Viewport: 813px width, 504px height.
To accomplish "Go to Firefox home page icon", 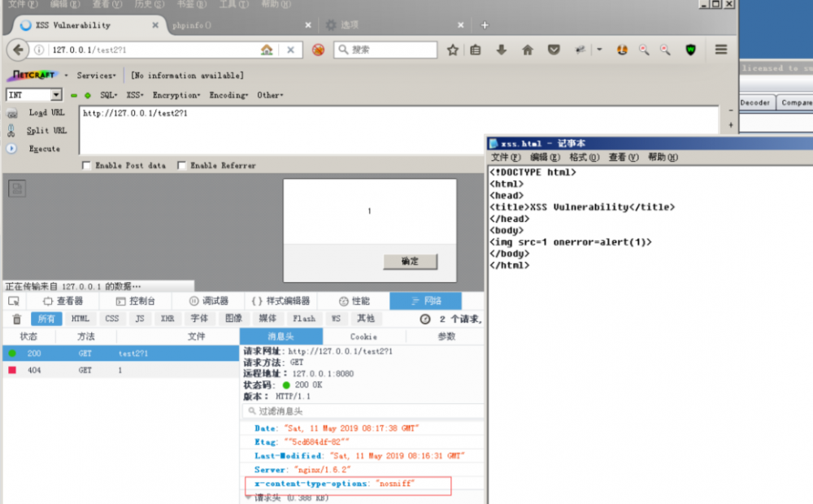I will point(528,50).
